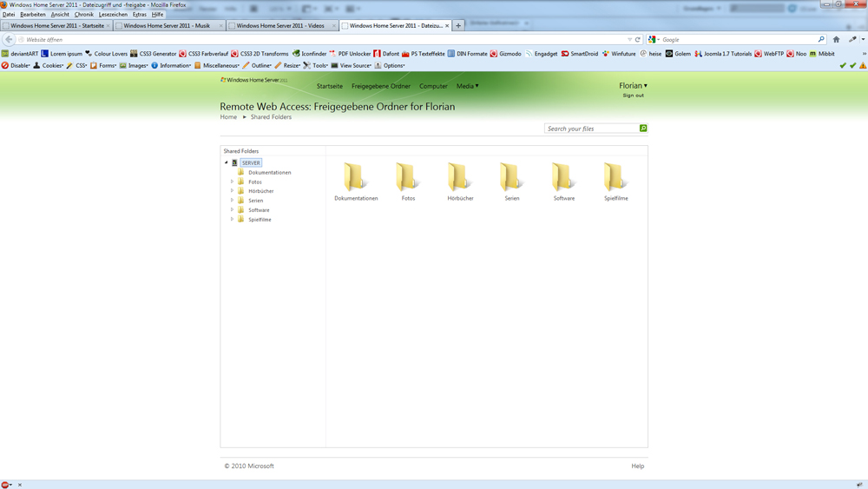Collapse the SERVER tree node

pyautogui.click(x=226, y=162)
